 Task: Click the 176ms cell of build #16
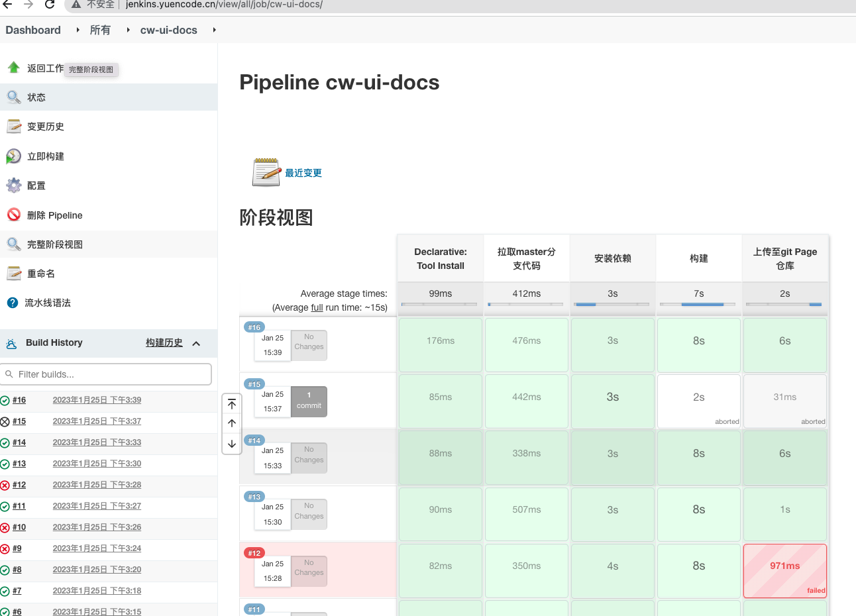(441, 345)
